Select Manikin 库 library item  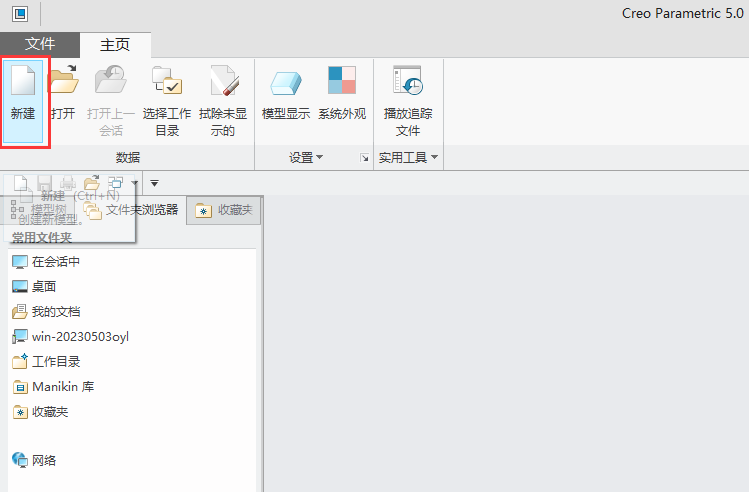pos(53,387)
